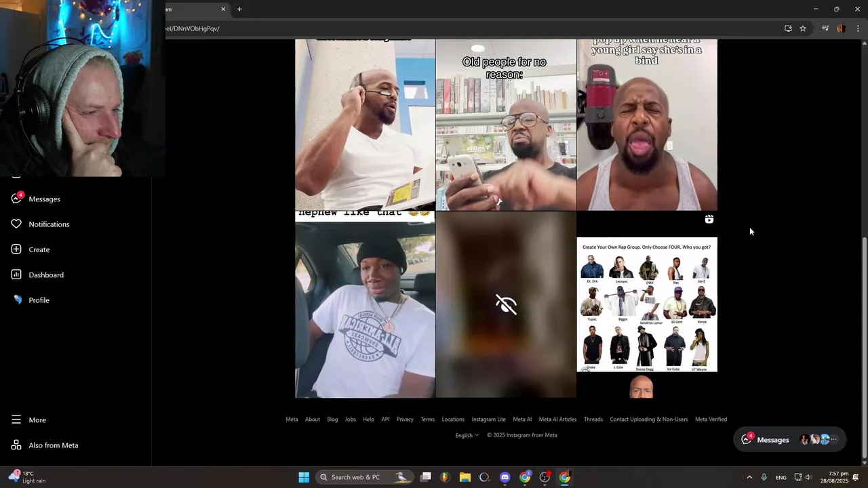The height and width of the screenshot is (488, 868).
Task: Open File Explorer from the taskbar
Action: click(465, 477)
